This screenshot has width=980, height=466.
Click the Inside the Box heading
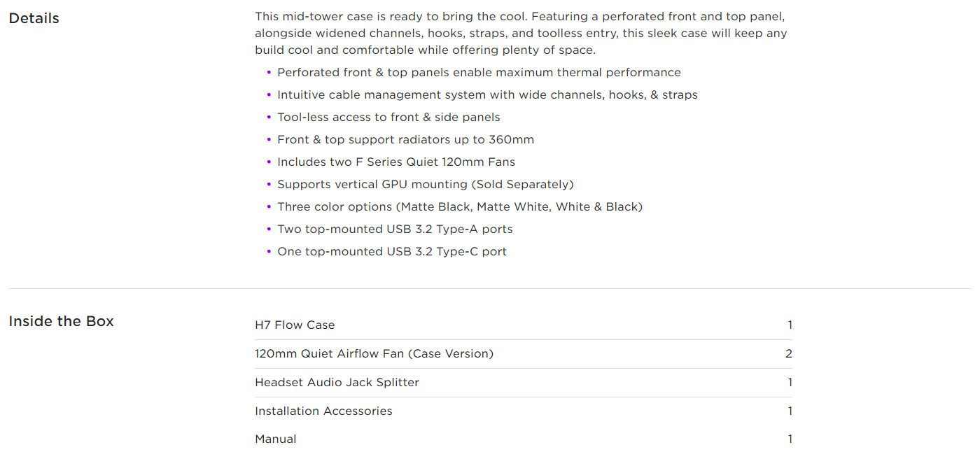61,321
